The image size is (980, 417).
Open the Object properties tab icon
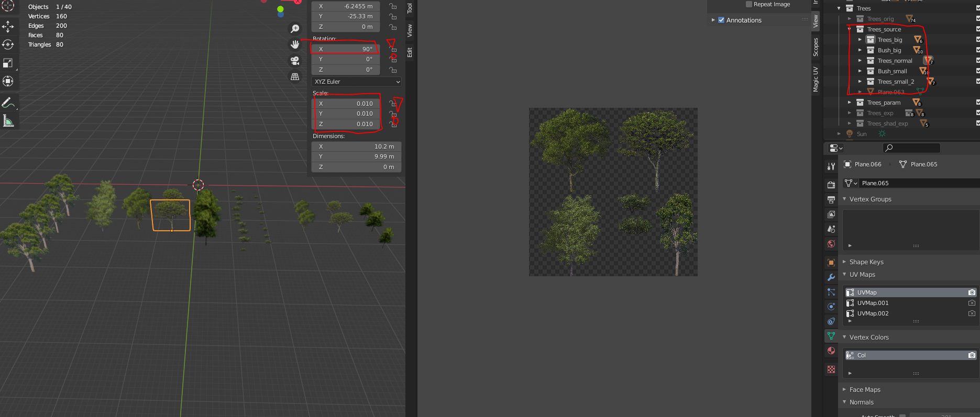click(831, 262)
